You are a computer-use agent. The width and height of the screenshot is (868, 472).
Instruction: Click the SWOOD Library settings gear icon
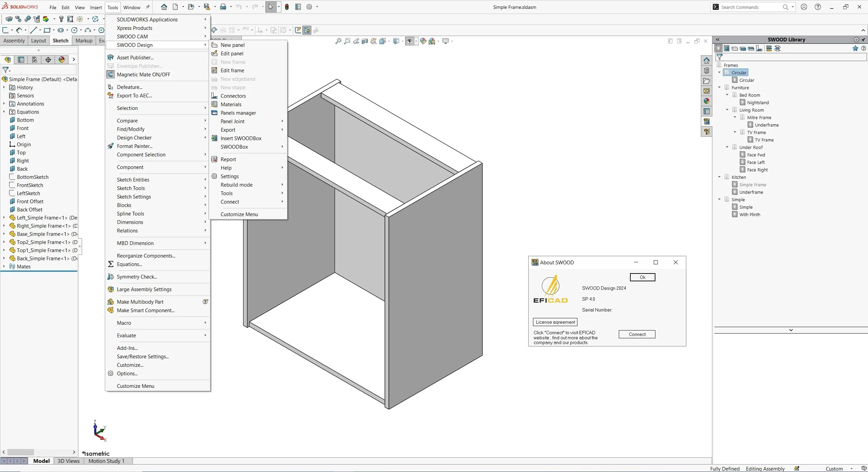[x=856, y=40]
